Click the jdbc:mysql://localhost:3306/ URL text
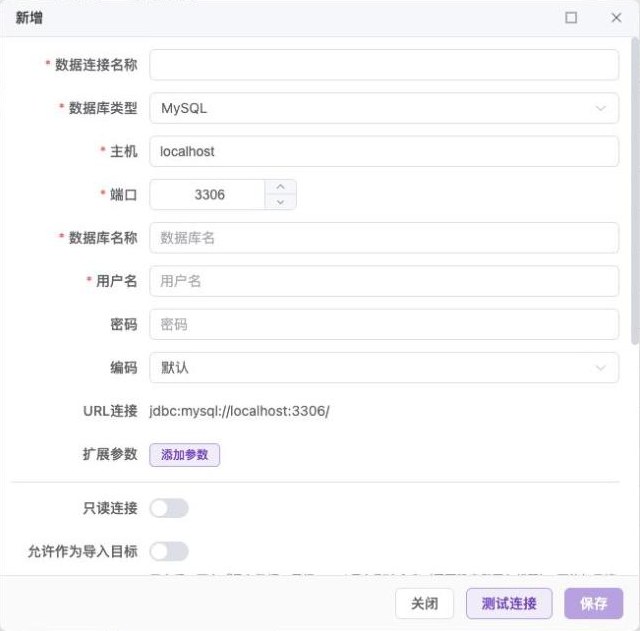The width and height of the screenshot is (640, 631). 239,411
